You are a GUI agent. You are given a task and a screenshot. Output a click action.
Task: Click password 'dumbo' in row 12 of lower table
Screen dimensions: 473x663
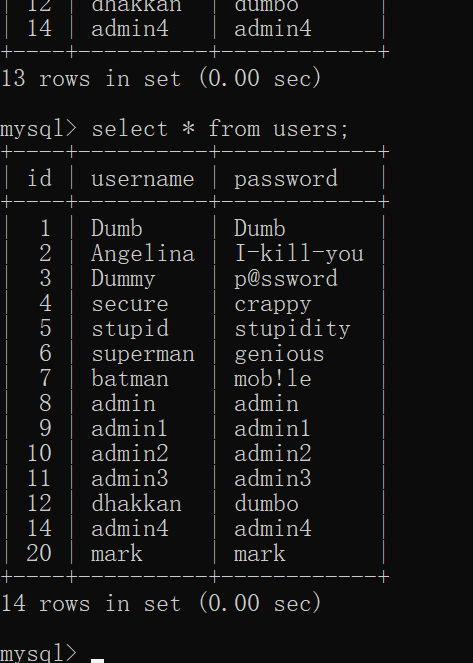266,503
